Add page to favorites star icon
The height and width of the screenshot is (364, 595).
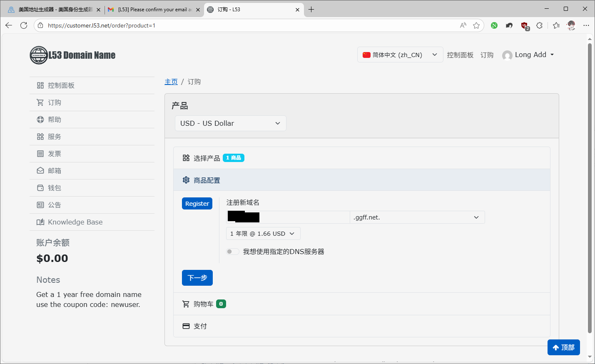coord(476,25)
